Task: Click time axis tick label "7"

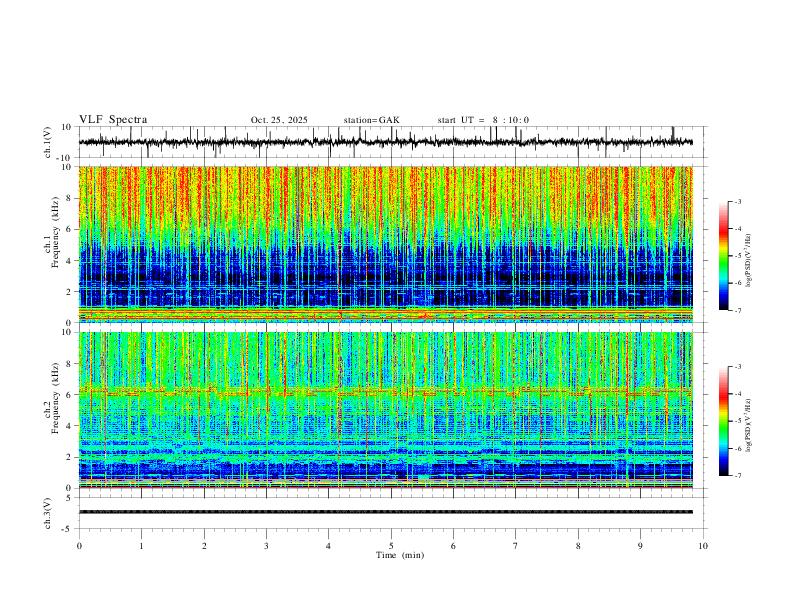Action: point(516,546)
